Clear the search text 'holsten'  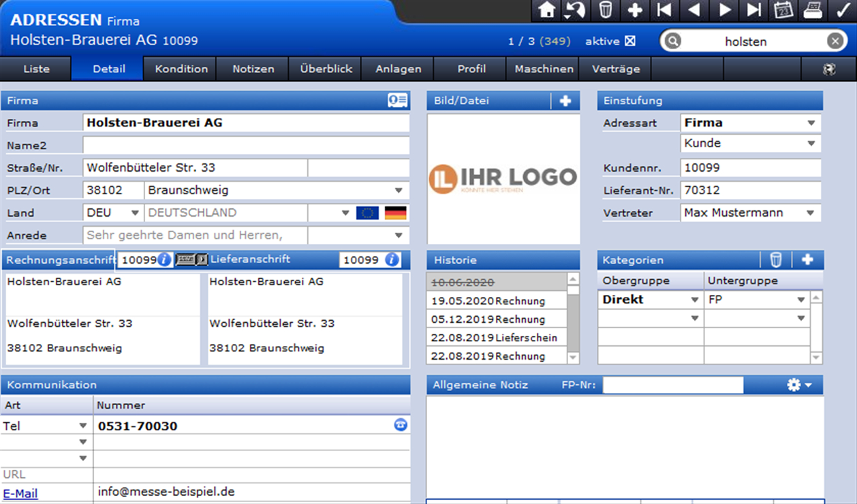point(835,42)
